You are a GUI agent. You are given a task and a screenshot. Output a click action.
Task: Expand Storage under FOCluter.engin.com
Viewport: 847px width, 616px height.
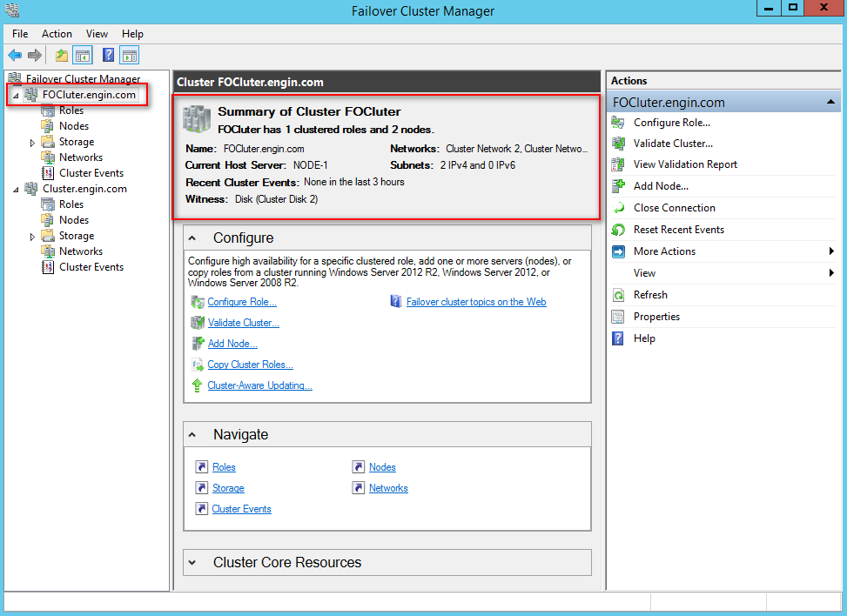click(x=32, y=143)
